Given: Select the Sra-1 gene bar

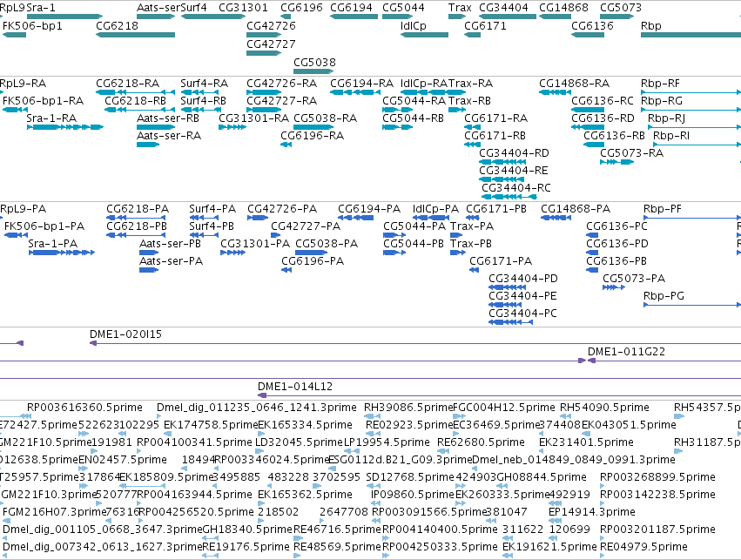Looking at the screenshot, I should [x=65, y=17].
